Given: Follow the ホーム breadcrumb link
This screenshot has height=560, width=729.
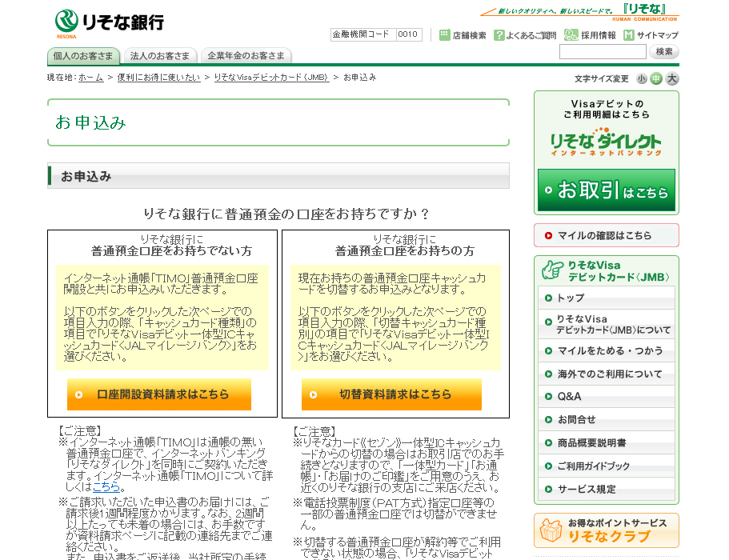Looking at the screenshot, I should [x=90, y=78].
